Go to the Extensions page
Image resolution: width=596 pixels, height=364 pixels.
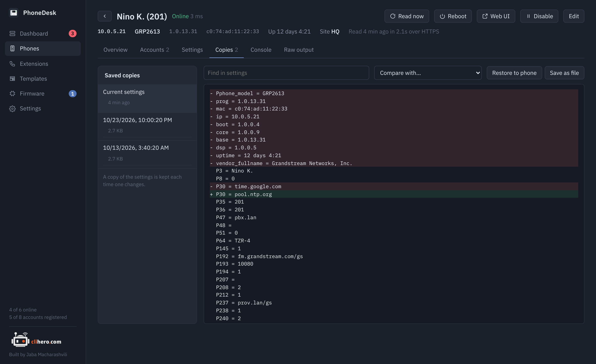43,63
